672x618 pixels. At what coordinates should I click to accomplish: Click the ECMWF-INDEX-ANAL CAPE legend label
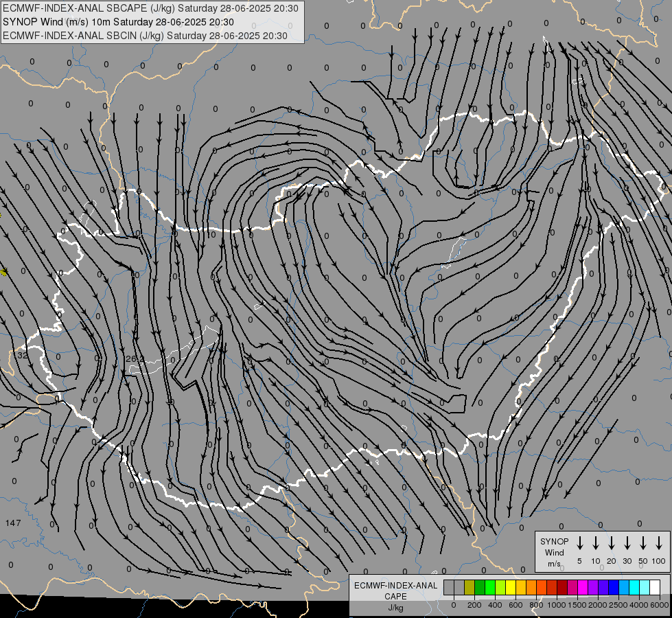pos(395,591)
